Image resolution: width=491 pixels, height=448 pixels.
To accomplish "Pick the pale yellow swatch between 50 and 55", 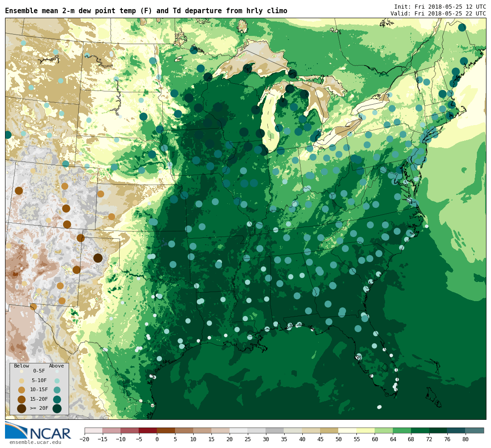I will (x=348, y=430).
